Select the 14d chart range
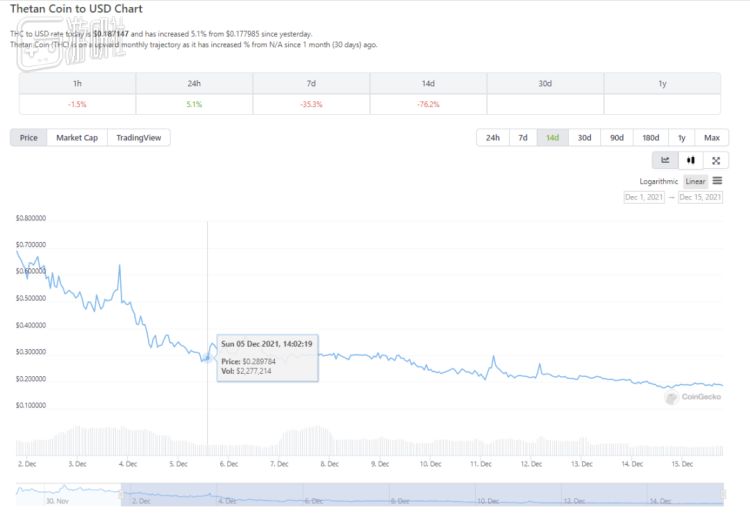Viewport: 750px width, 513px height. [552, 137]
